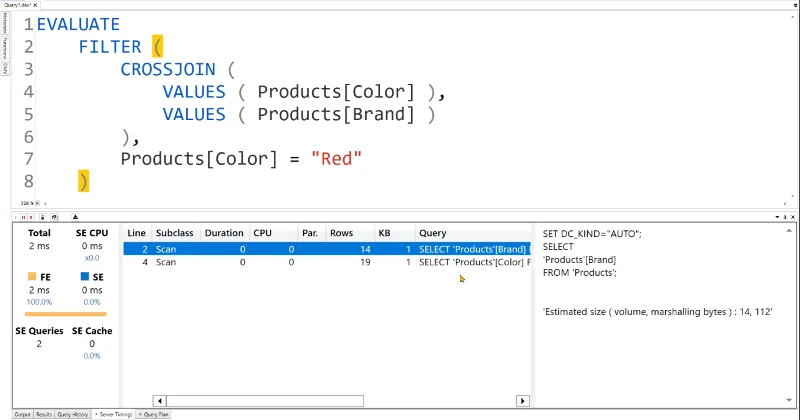Select the SELECT 'Products'[Color] scan row

(x=327, y=262)
